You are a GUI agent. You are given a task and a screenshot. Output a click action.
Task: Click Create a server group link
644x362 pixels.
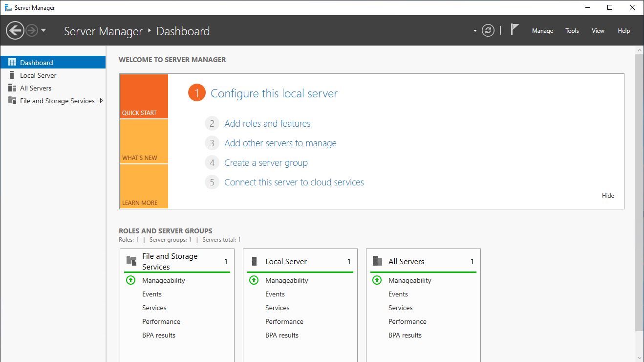click(x=266, y=163)
